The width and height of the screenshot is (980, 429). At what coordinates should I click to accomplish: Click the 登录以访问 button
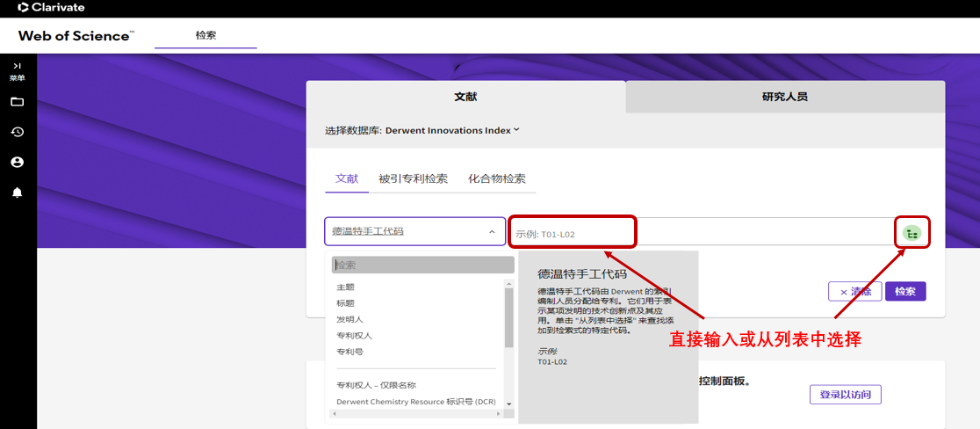845,395
